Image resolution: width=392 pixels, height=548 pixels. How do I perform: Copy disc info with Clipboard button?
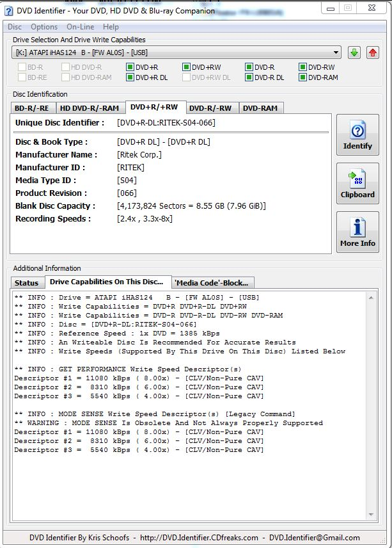click(x=357, y=184)
